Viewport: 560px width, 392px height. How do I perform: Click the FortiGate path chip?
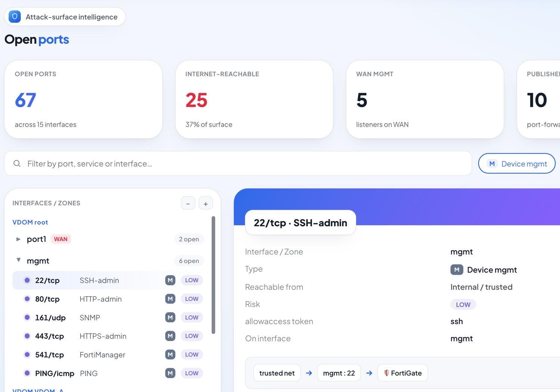coord(403,373)
